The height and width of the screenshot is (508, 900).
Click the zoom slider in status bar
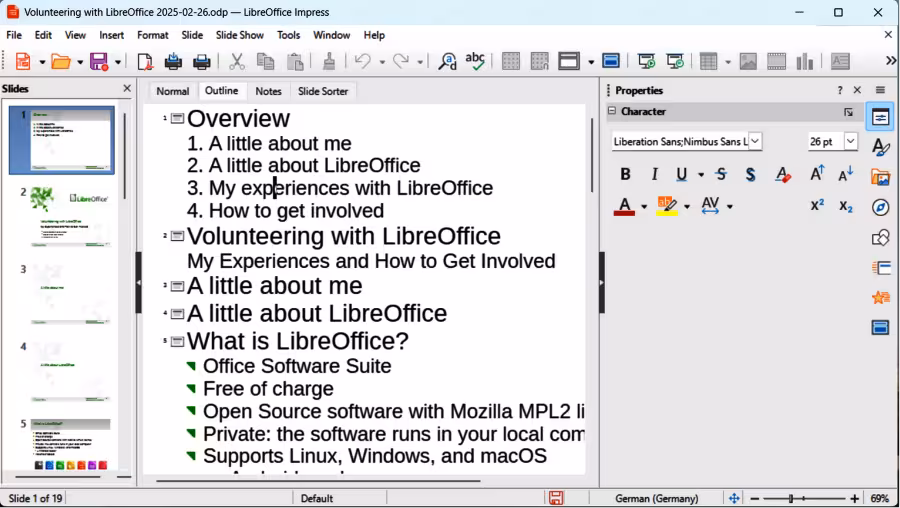[804, 498]
